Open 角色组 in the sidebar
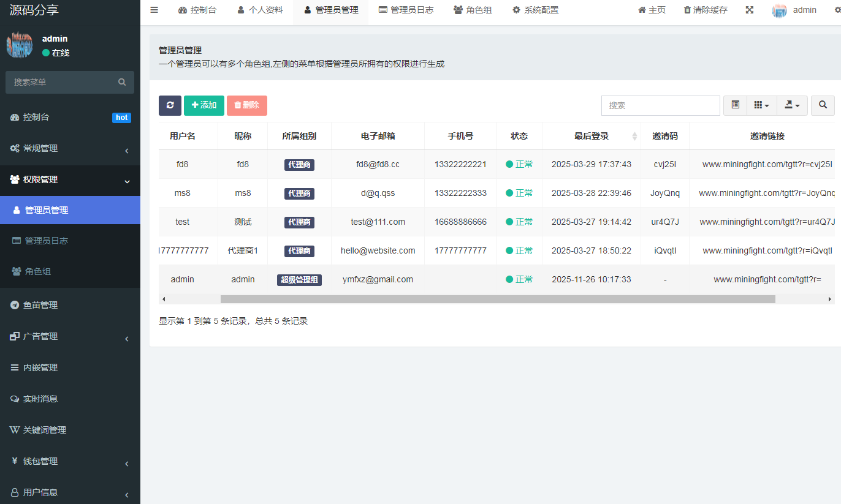Viewport: 841px width, 504px height. [38, 271]
